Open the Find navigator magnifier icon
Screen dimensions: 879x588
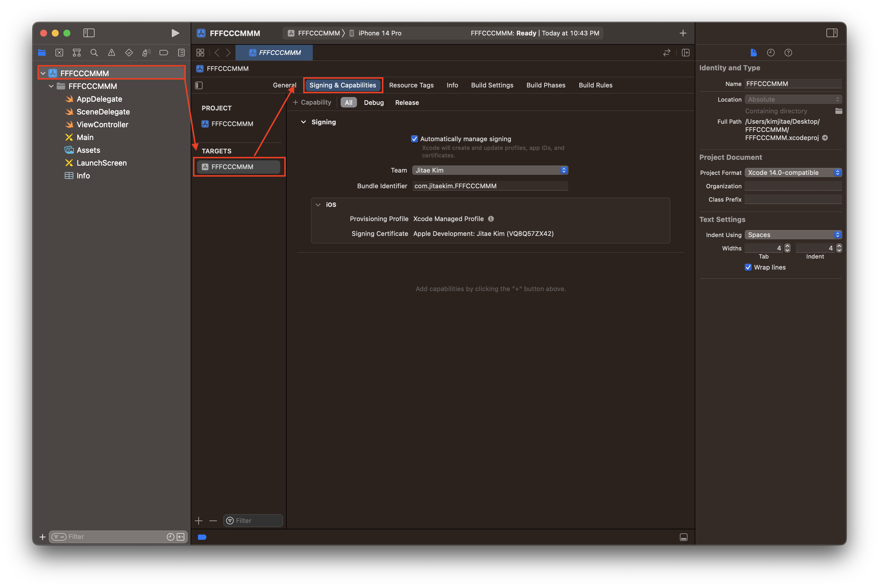click(x=94, y=53)
